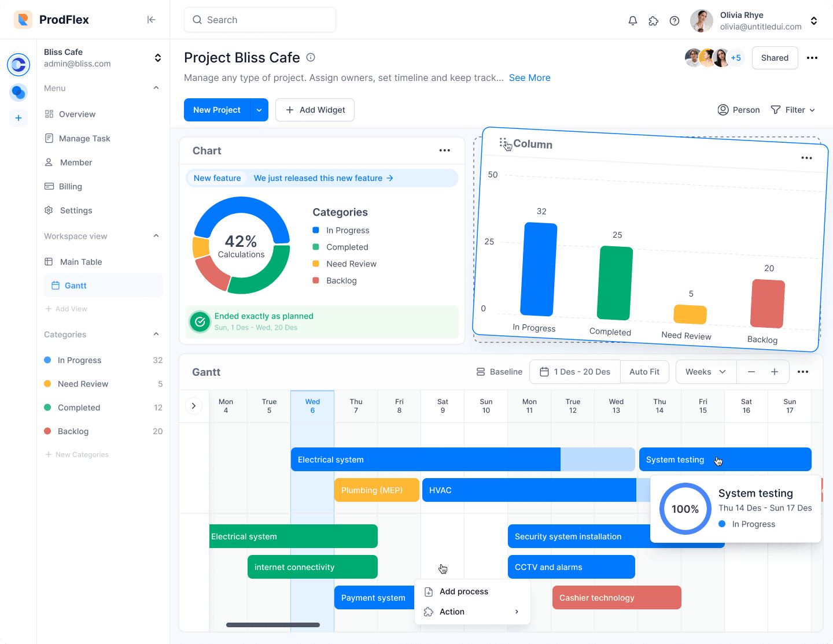Click the +5 members avatar badge
The height and width of the screenshot is (644, 833).
736,58
